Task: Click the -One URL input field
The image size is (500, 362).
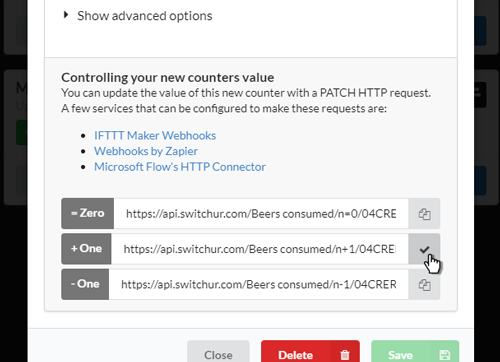Action: pyautogui.click(x=259, y=285)
